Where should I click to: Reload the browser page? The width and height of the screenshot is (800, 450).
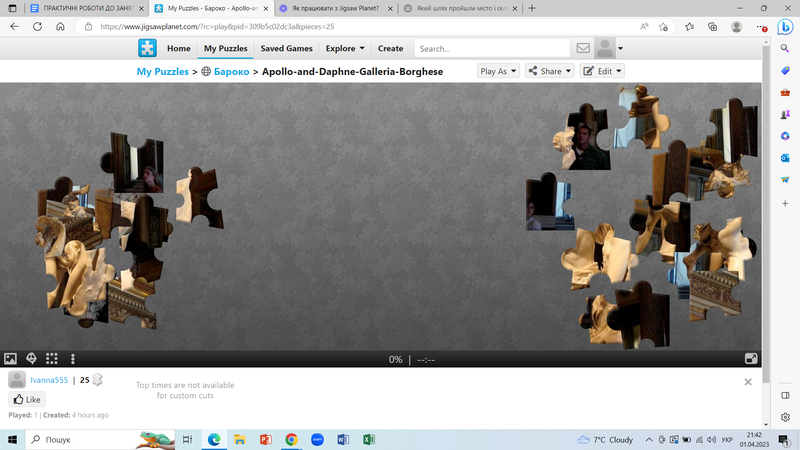pyautogui.click(x=37, y=27)
